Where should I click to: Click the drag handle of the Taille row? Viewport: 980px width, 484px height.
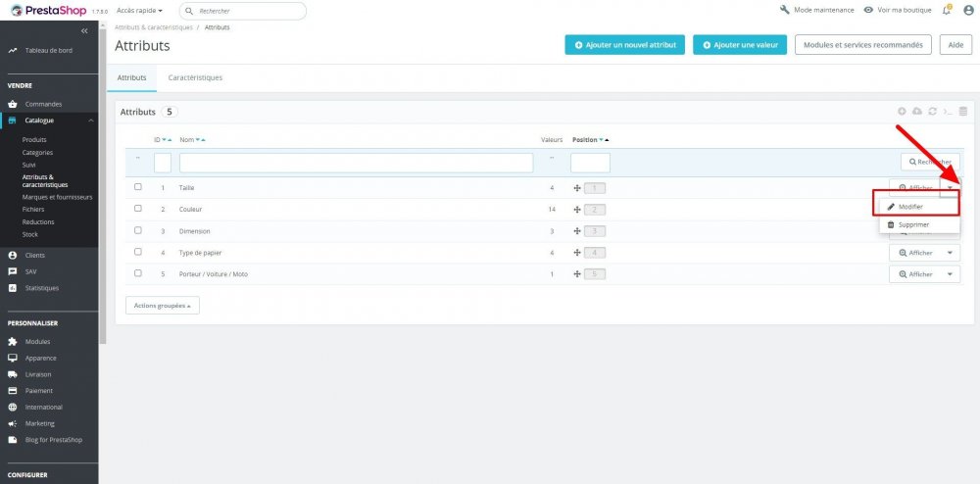tap(577, 188)
